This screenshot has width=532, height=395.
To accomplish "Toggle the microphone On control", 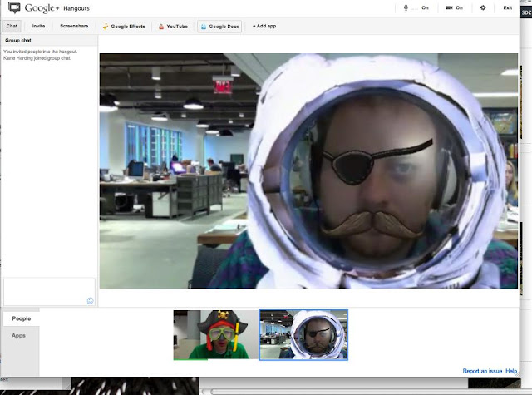I will 416,7.
